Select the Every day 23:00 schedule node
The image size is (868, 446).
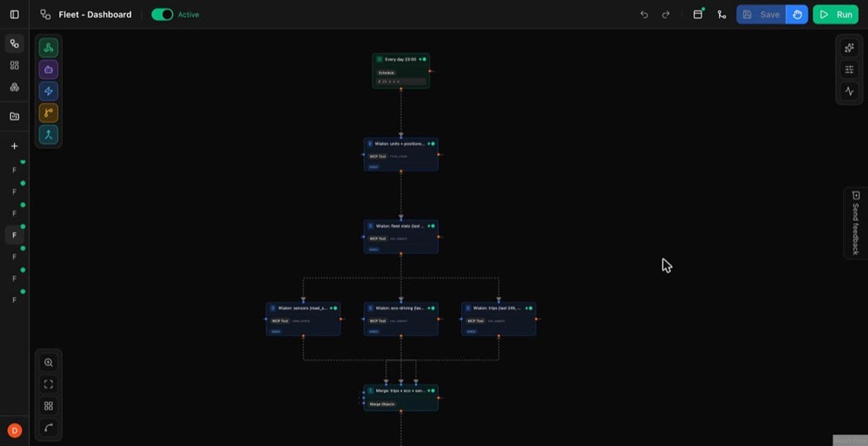pyautogui.click(x=401, y=71)
